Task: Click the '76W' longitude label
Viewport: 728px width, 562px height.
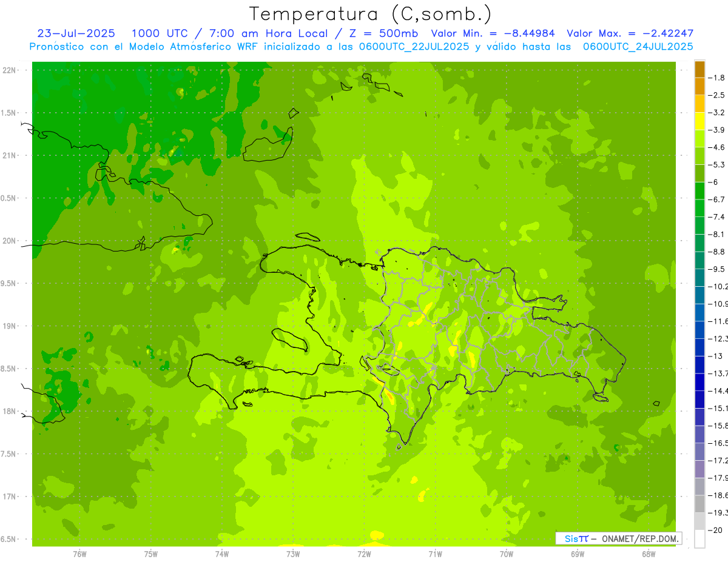Action: (x=79, y=554)
